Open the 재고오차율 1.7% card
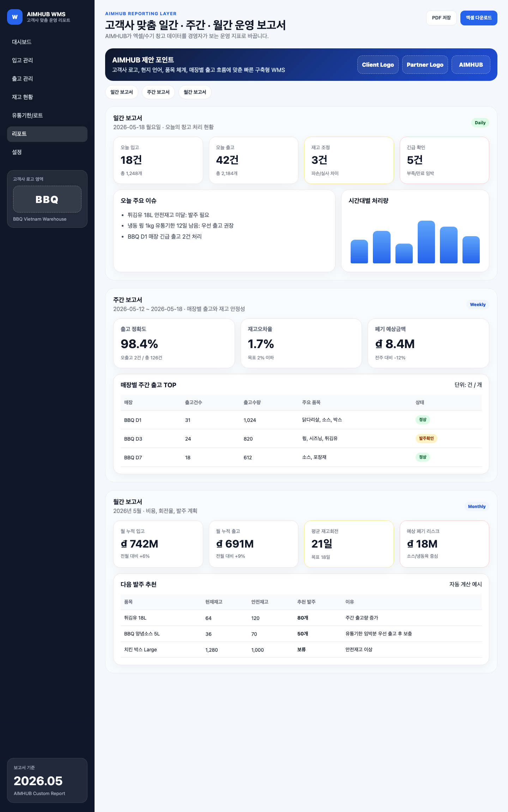The height and width of the screenshot is (812, 508). tap(301, 344)
